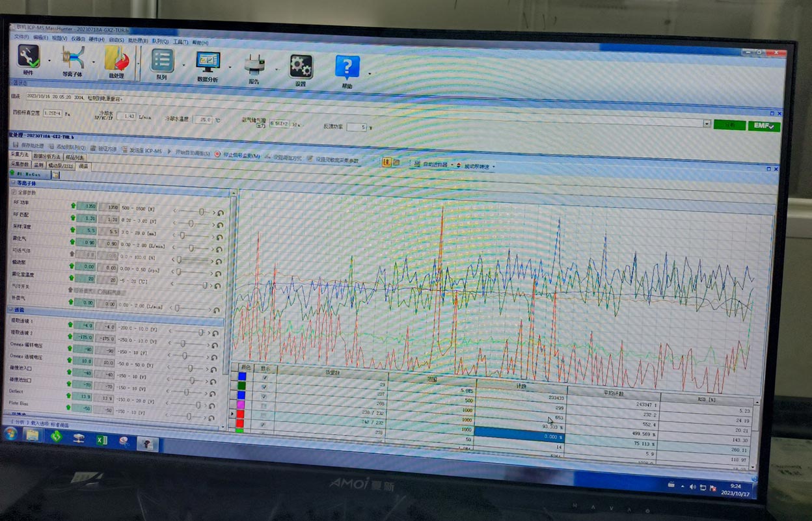812x521 pixels.
Task: Click the green button left of EMF
Action: tap(729, 124)
